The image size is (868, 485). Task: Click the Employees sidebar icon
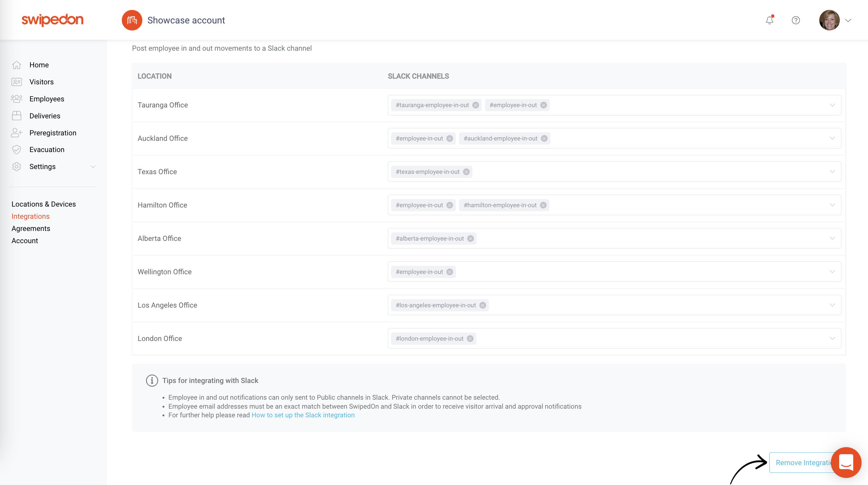pyautogui.click(x=17, y=99)
